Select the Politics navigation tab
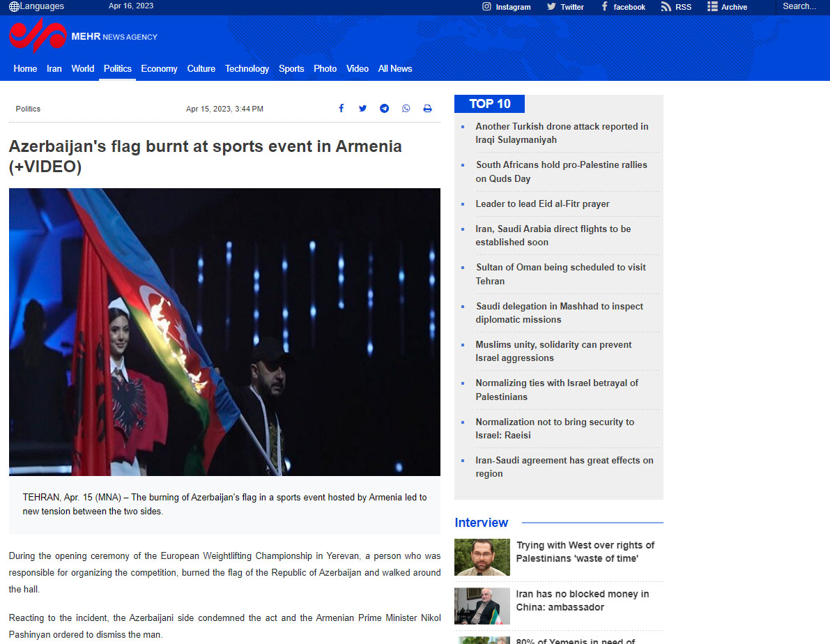Screen dimensions: 830x644 [117, 68]
